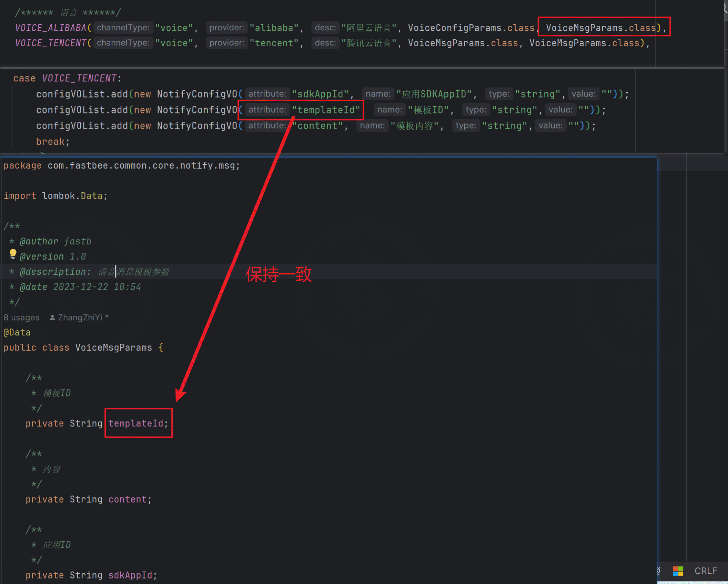Image resolution: width=728 pixels, height=584 pixels.
Task: Click the package com.fastbee.common.core.notify.msg line
Action: click(x=122, y=166)
